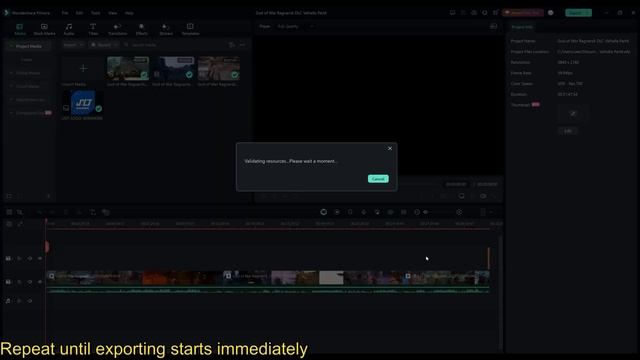Select Folder under Project Media
The image size is (640, 360).
tap(27, 60)
